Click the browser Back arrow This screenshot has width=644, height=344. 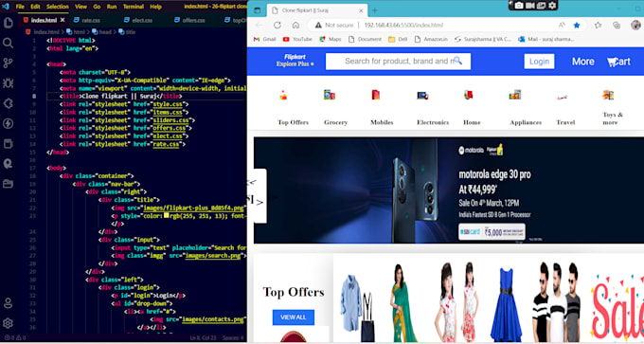pos(259,25)
